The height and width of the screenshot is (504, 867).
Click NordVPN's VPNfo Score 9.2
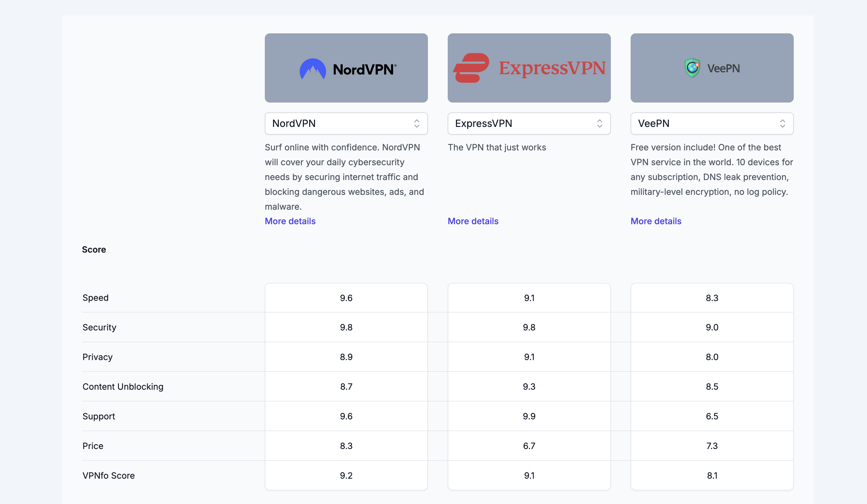[346, 476]
